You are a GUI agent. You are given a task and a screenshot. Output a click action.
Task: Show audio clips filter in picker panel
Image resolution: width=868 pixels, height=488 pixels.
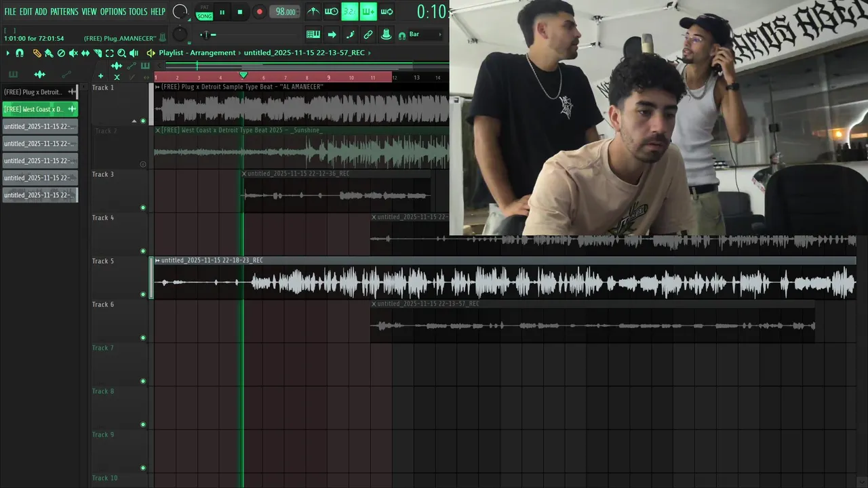point(39,75)
